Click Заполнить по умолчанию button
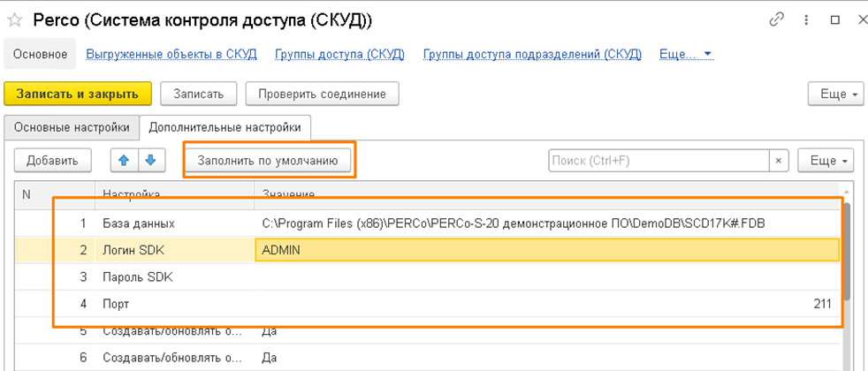 point(267,161)
